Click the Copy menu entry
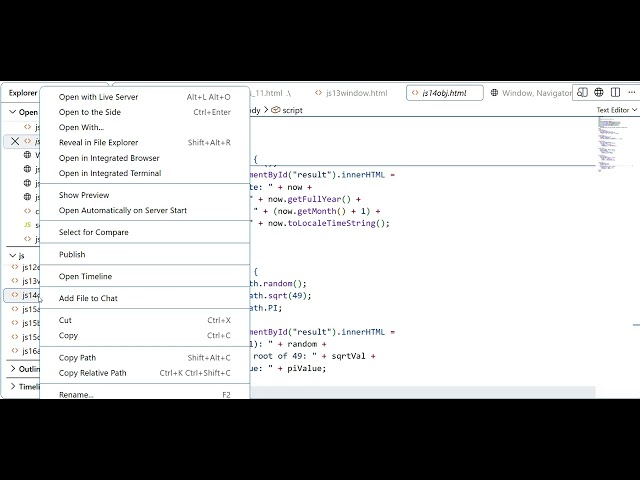This screenshot has width=640, height=480. coord(145,336)
